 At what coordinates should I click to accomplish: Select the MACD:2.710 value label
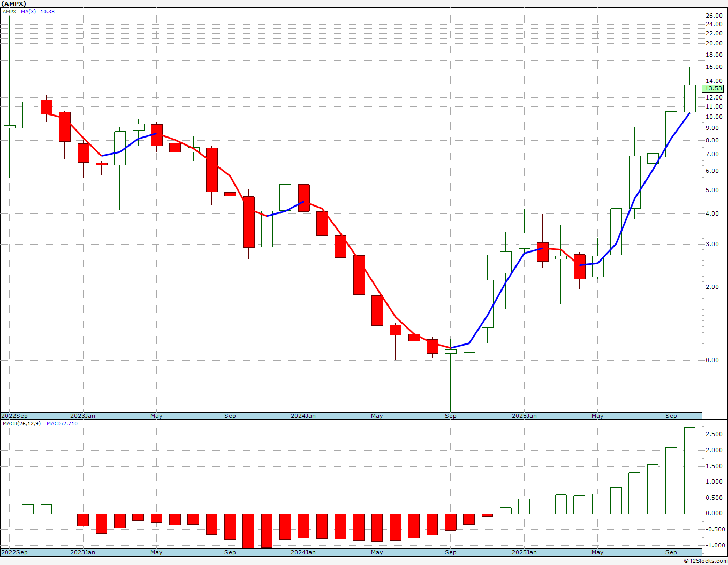(x=62, y=424)
